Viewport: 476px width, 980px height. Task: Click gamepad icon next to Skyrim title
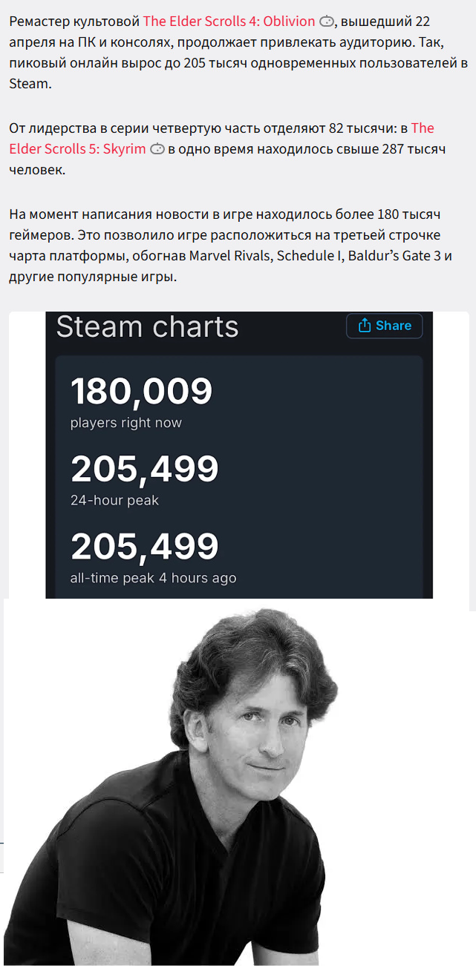click(157, 149)
